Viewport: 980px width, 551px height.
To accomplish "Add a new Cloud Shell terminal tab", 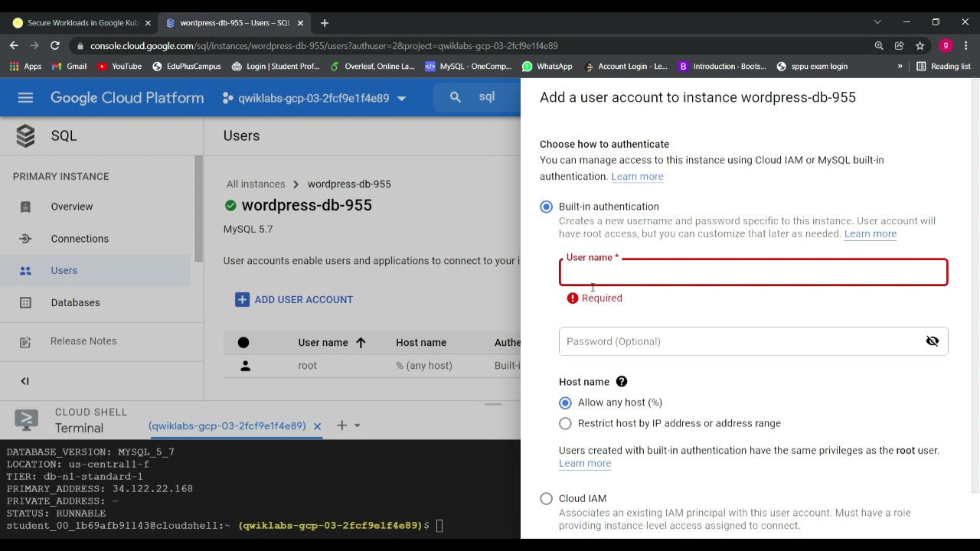I will [342, 425].
